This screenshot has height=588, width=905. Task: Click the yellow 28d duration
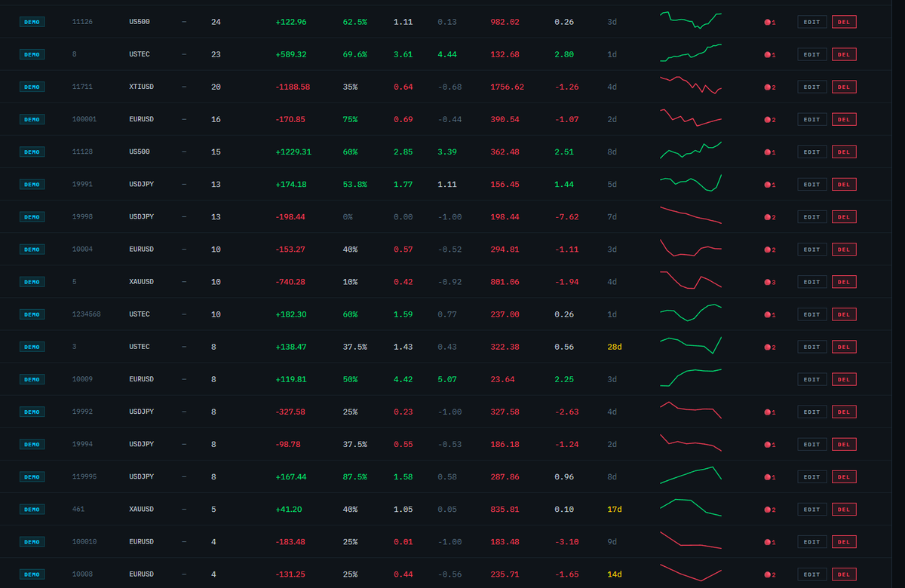point(615,347)
